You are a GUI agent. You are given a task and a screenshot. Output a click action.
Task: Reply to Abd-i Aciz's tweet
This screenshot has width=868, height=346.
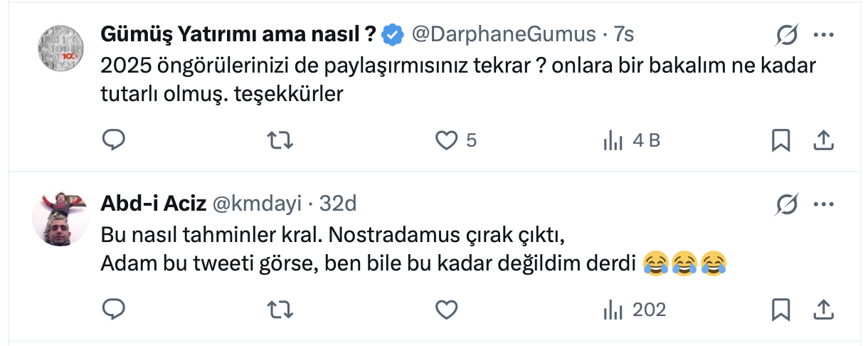(x=114, y=310)
